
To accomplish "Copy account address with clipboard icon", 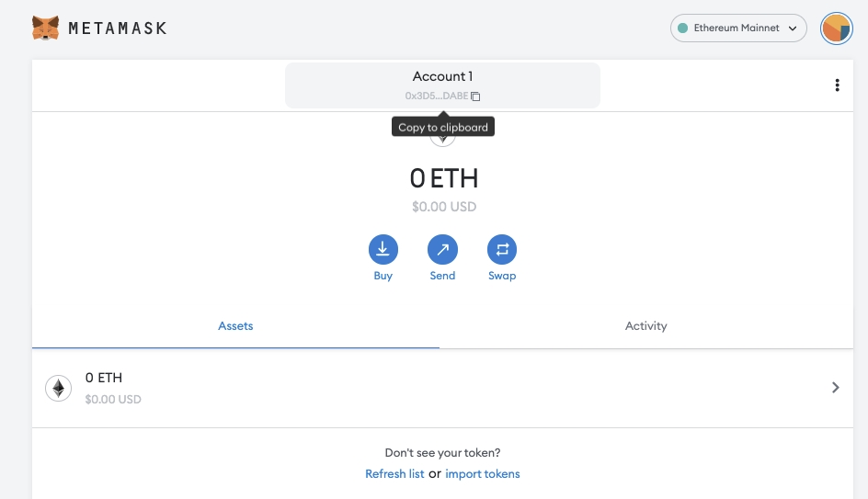I will click(475, 96).
